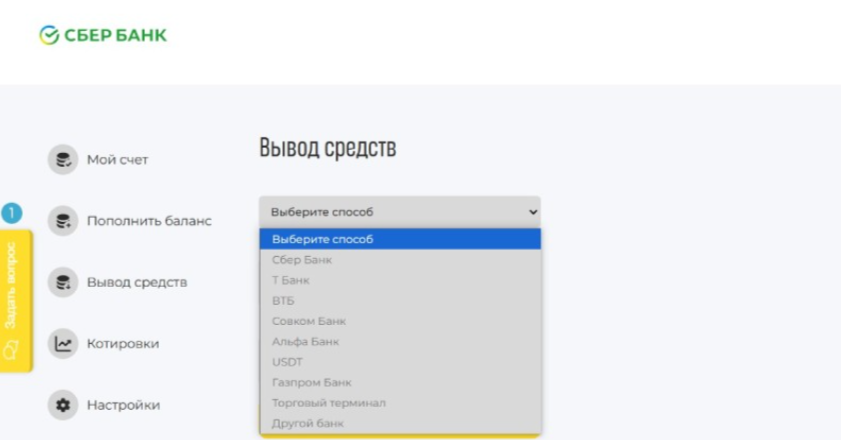Click the dropdown chevron arrow
This screenshot has height=440, width=841.
pos(533,212)
